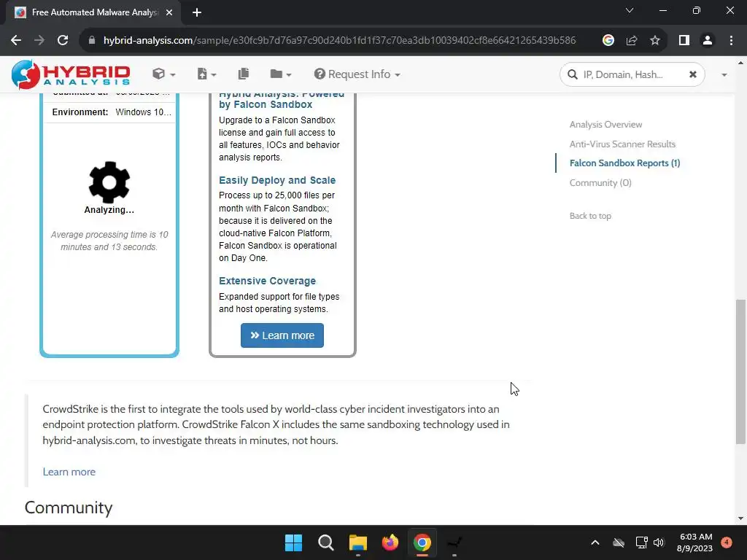Open the CrowdStrike Learn more link
Image resolution: width=747 pixels, height=560 pixels.
coord(69,472)
